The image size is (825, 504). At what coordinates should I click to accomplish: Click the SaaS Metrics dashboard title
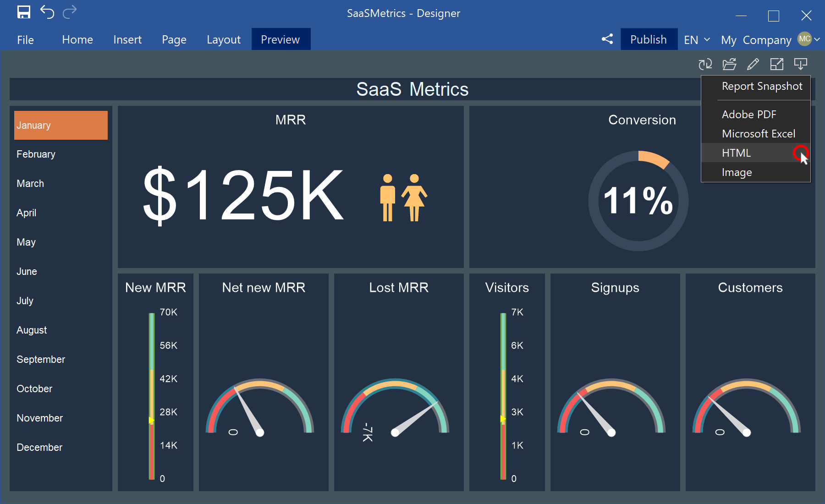point(412,89)
